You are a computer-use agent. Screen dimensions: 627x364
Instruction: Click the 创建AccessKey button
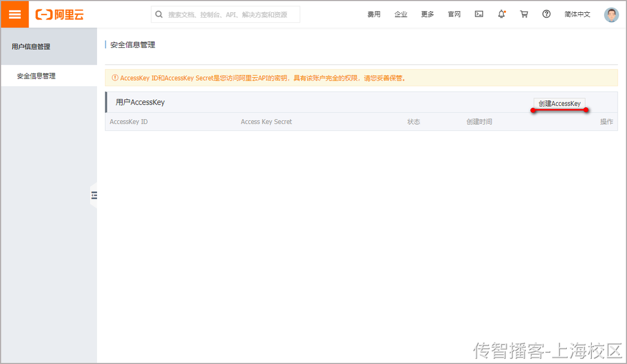tap(560, 104)
